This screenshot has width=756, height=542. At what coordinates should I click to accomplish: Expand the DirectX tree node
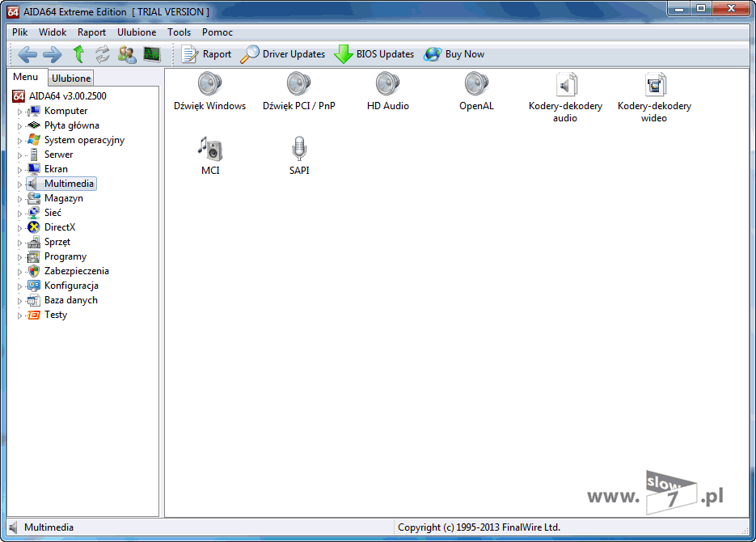tap(19, 228)
